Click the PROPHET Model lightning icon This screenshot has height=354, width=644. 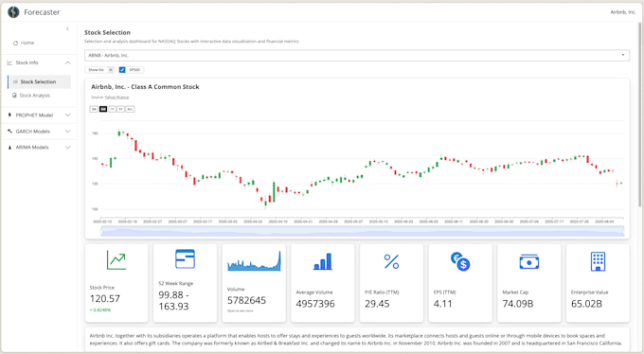pos(9,115)
